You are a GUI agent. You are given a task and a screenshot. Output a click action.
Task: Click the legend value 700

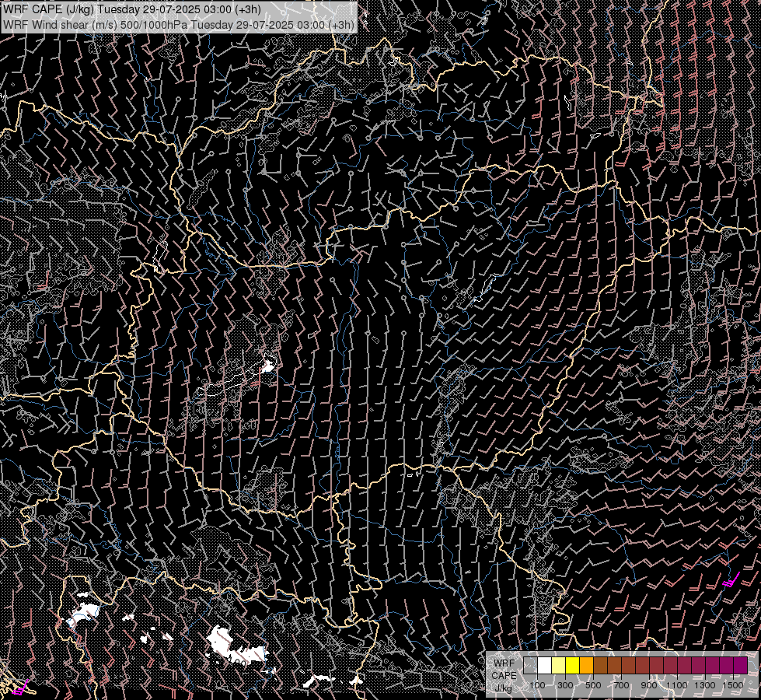(x=621, y=685)
